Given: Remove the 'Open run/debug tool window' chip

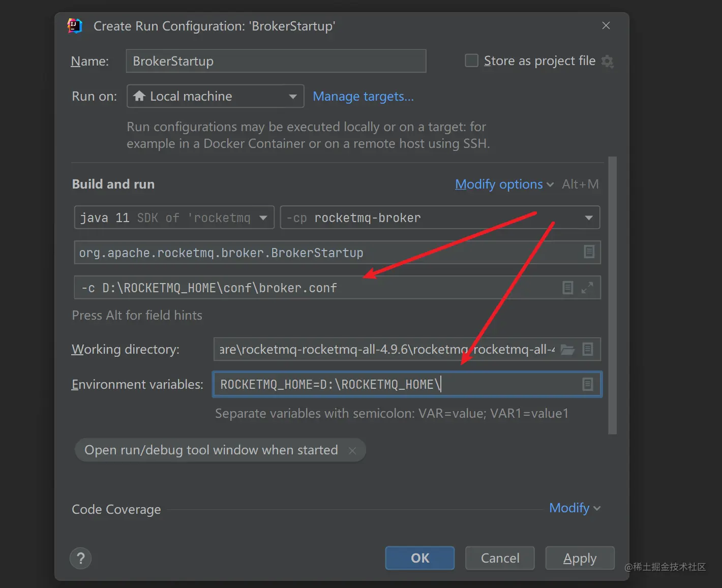Looking at the screenshot, I should coord(352,450).
